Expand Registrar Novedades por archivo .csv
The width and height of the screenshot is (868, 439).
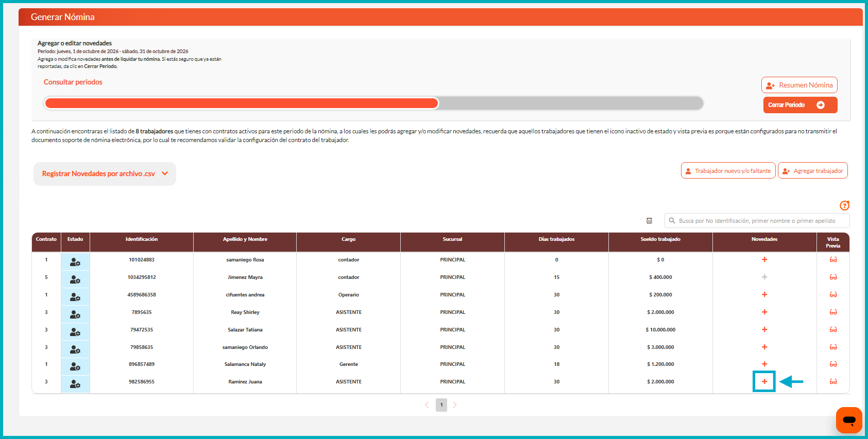[105, 174]
